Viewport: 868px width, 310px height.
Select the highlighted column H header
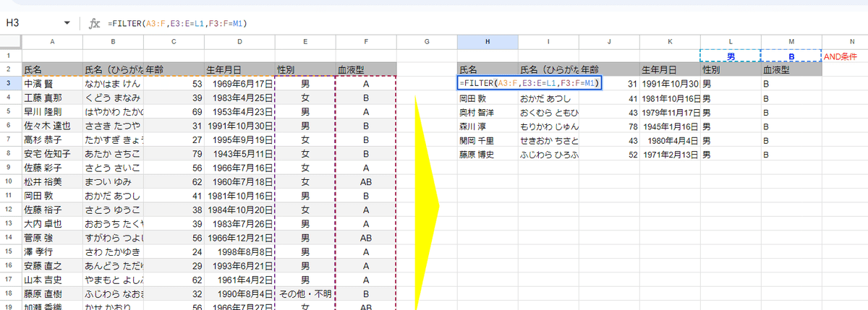[x=488, y=42]
